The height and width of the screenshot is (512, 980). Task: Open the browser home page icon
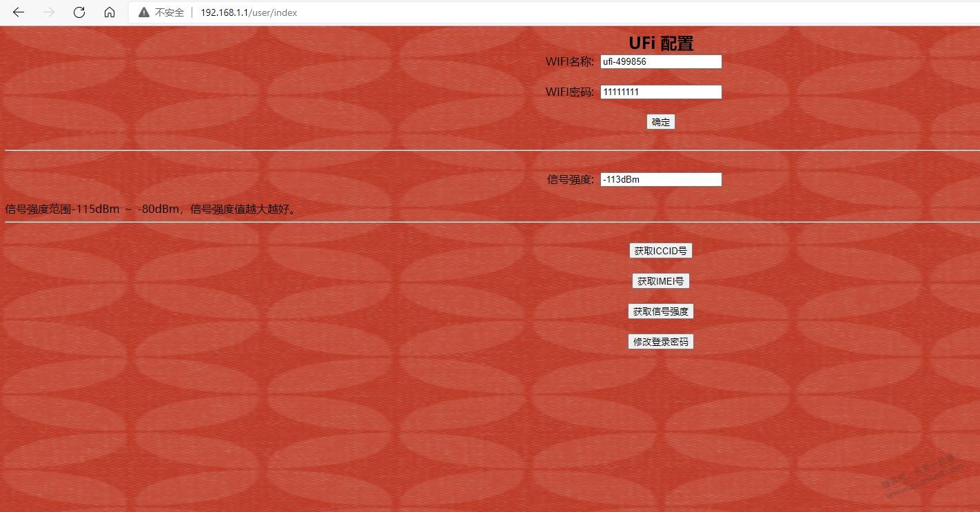tap(110, 12)
